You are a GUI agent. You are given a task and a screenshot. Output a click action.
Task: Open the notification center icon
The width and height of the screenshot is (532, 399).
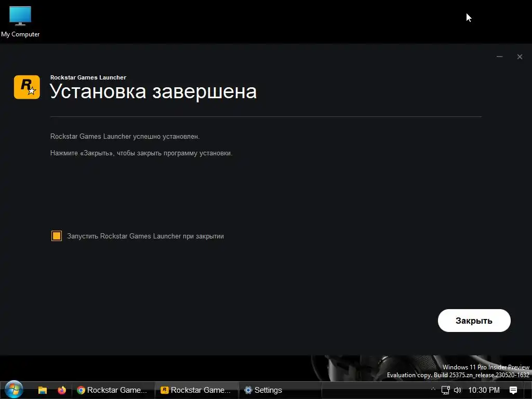(513, 391)
